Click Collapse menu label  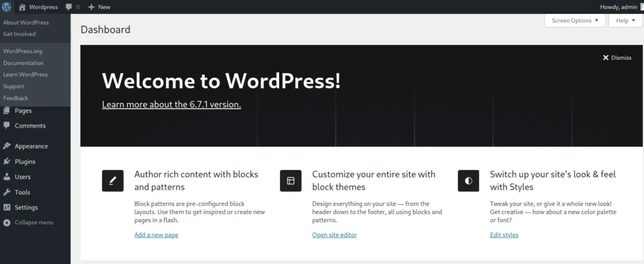point(34,222)
